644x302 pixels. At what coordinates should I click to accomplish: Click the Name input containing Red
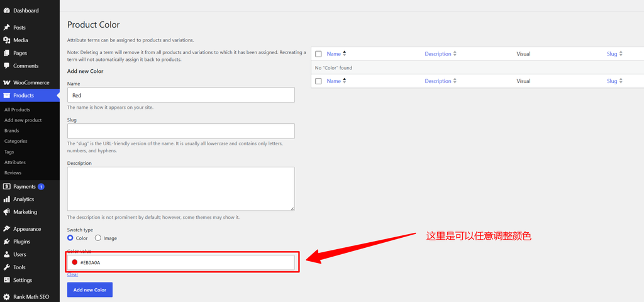[180, 95]
